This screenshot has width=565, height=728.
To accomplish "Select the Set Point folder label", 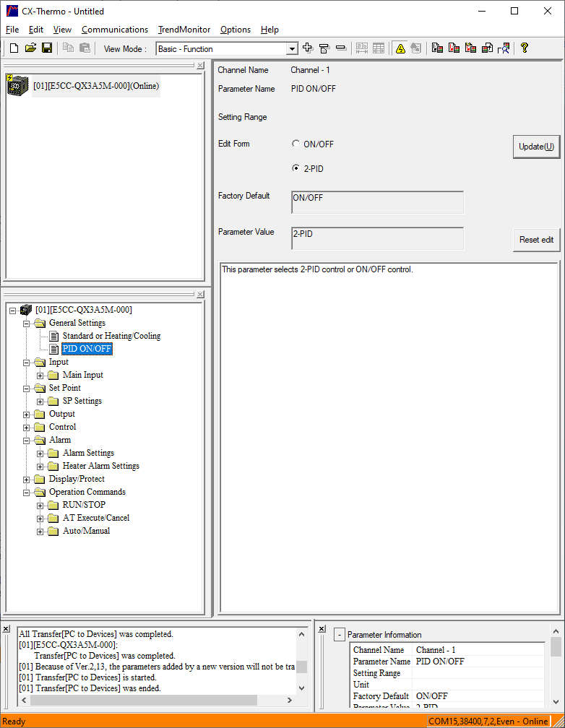I will 64,388.
